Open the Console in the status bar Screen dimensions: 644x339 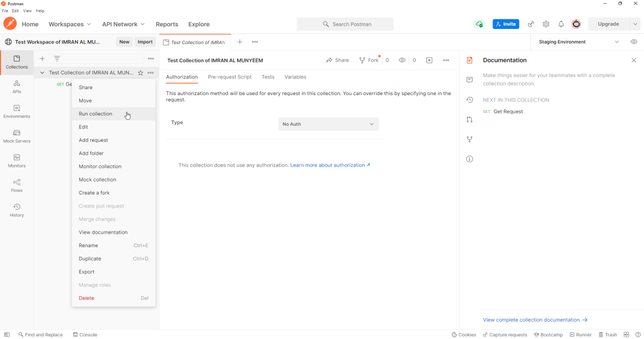pos(85,335)
